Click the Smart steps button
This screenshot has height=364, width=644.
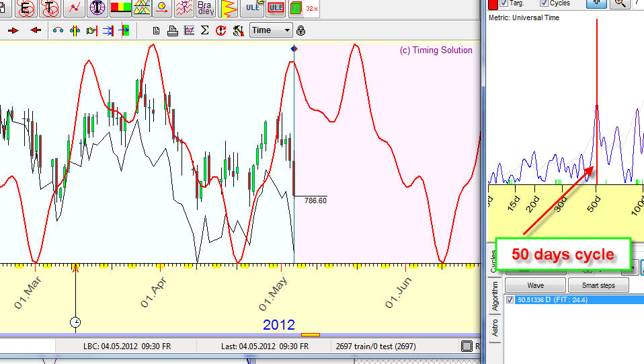[x=598, y=285]
